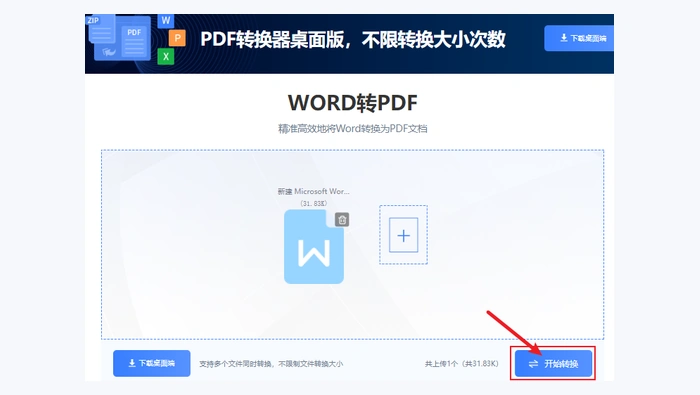Click the green X Excel icon in banner
Image resolution: width=700 pixels, height=395 pixels.
click(x=166, y=56)
